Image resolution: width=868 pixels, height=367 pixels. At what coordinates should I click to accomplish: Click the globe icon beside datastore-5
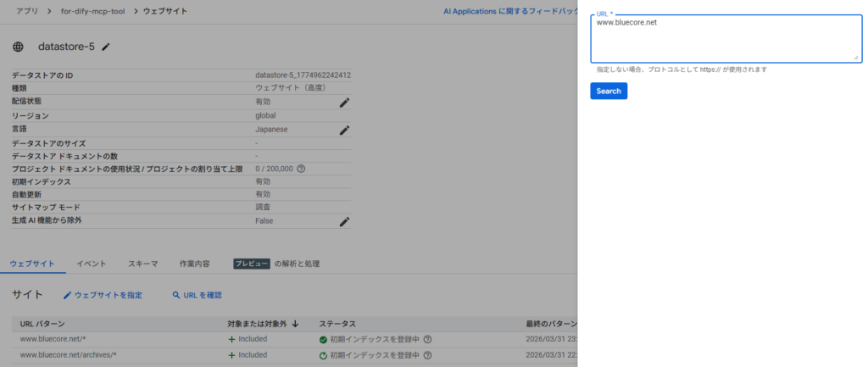coord(19,47)
